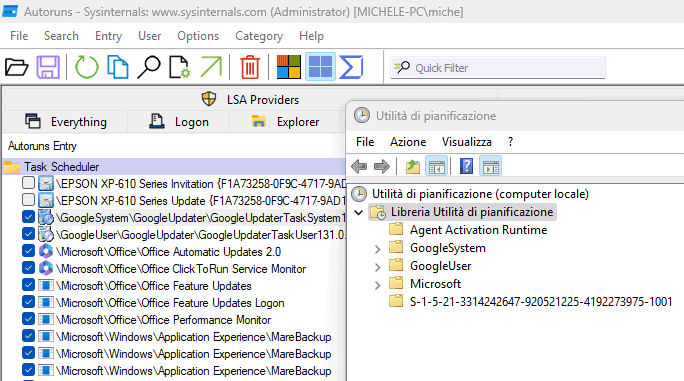The width and height of the screenshot is (684, 381).
Task: Open the File menu in Autoruns
Action: click(19, 36)
